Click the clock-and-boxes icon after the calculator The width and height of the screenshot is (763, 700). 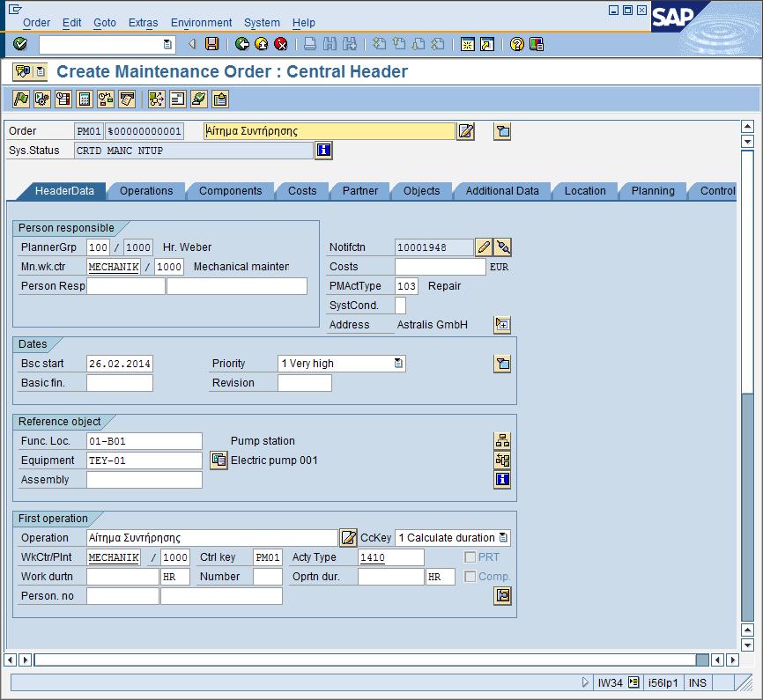(x=106, y=99)
